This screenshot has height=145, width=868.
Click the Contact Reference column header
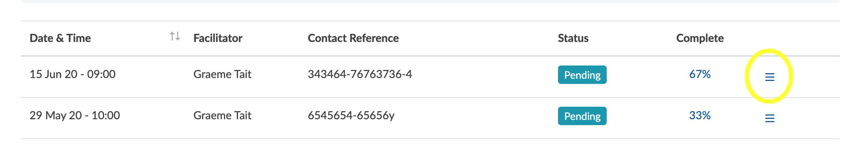pos(353,38)
